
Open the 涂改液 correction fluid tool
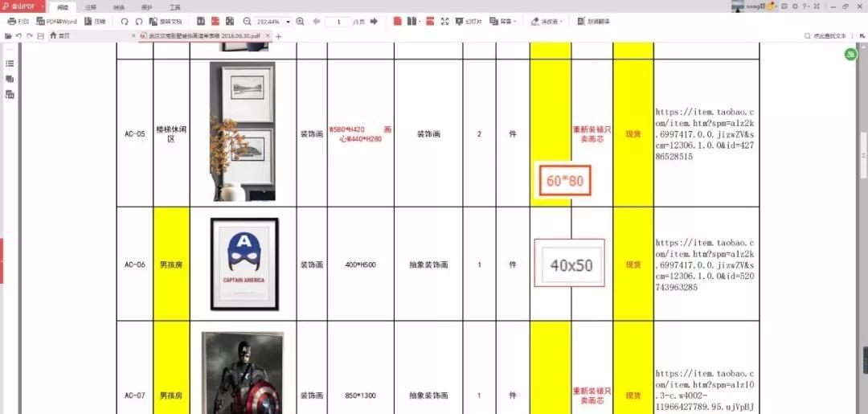click(547, 22)
